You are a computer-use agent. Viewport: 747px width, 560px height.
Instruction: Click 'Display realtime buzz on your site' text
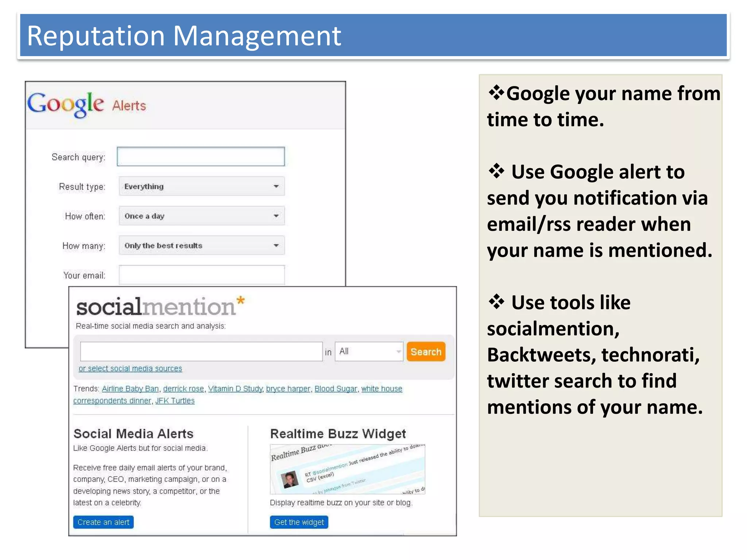click(x=341, y=503)
